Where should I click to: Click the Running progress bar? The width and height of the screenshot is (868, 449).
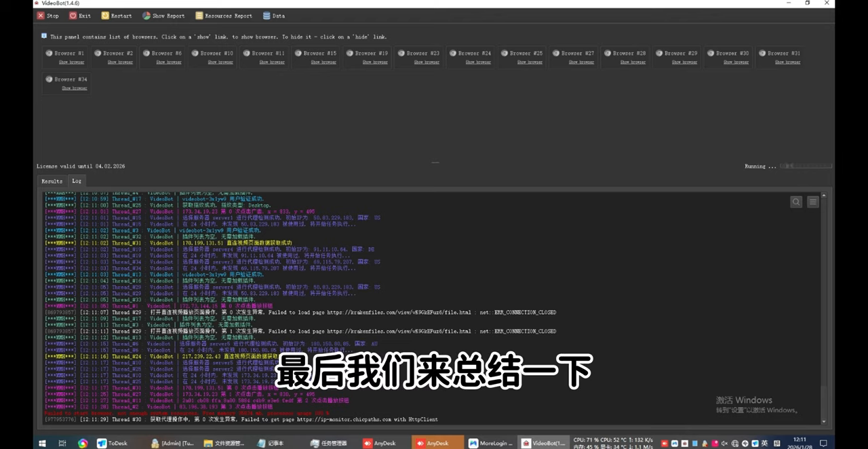click(x=806, y=166)
